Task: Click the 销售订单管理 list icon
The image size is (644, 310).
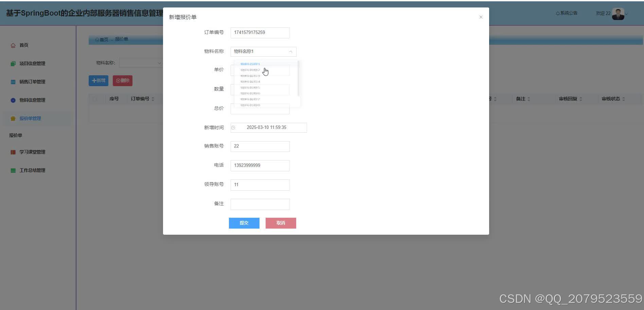Action: pyautogui.click(x=13, y=82)
